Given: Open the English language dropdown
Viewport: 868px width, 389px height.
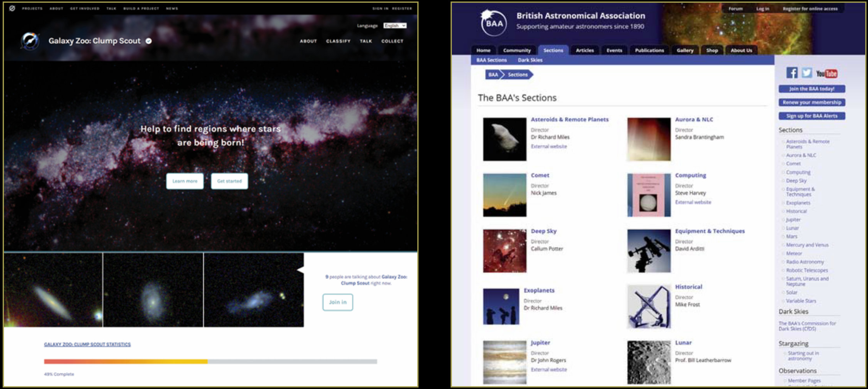Looking at the screenshot, I should [x=394, y=26].
